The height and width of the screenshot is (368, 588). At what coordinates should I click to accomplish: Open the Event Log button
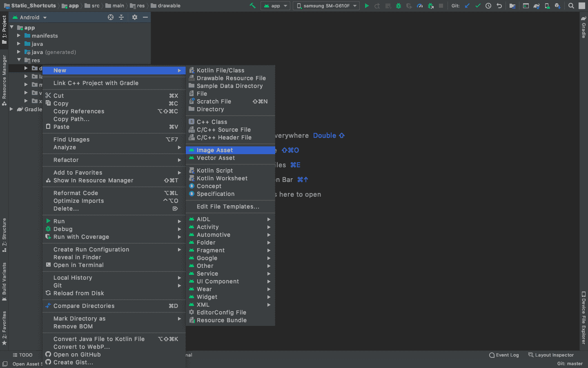tap(504, 355)
